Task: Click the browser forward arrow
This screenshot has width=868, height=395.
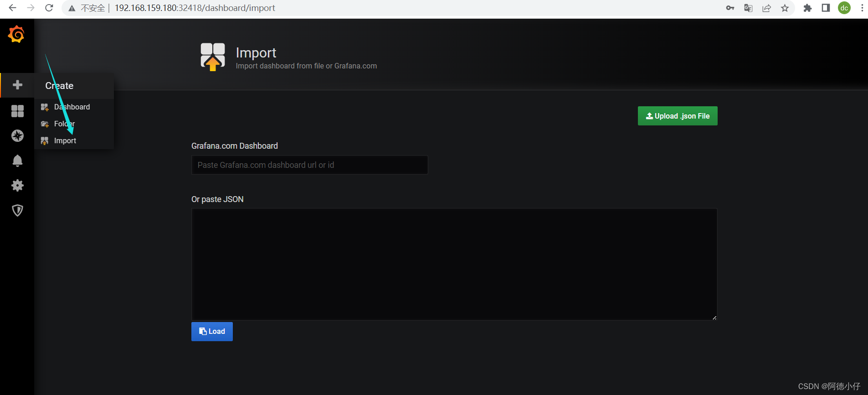Action: coord(31,8)
